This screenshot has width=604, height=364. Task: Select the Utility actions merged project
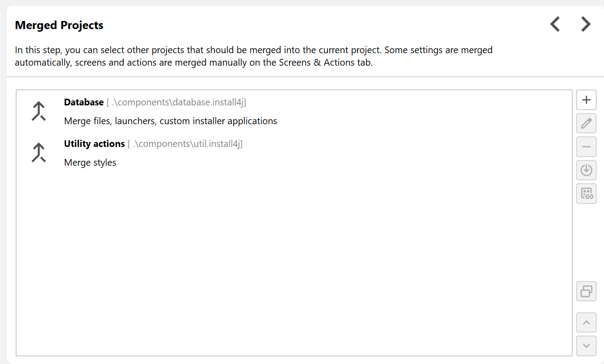(x=94, y=144)
